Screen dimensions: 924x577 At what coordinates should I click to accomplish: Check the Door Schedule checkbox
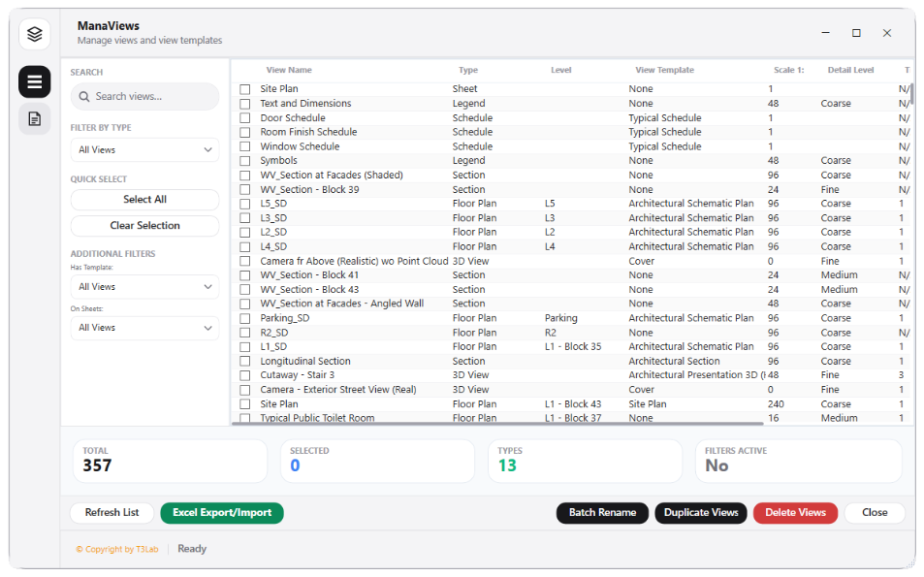click(x=245, y=118)
